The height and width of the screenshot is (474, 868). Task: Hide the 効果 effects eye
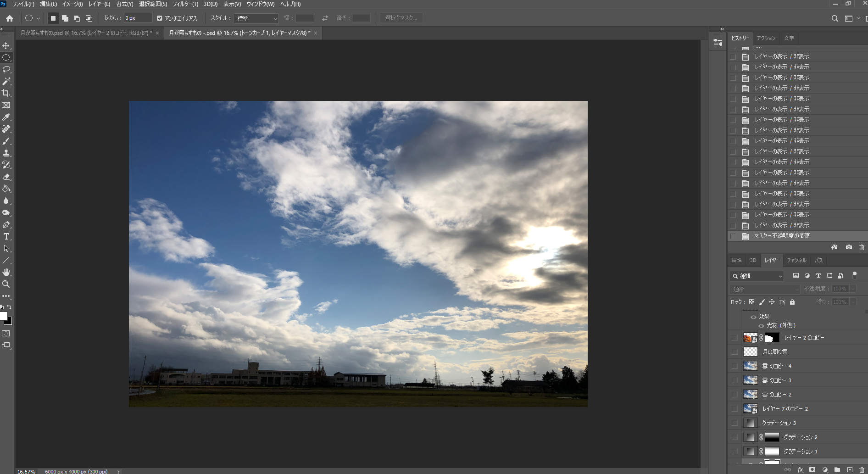tap(753, 317)
